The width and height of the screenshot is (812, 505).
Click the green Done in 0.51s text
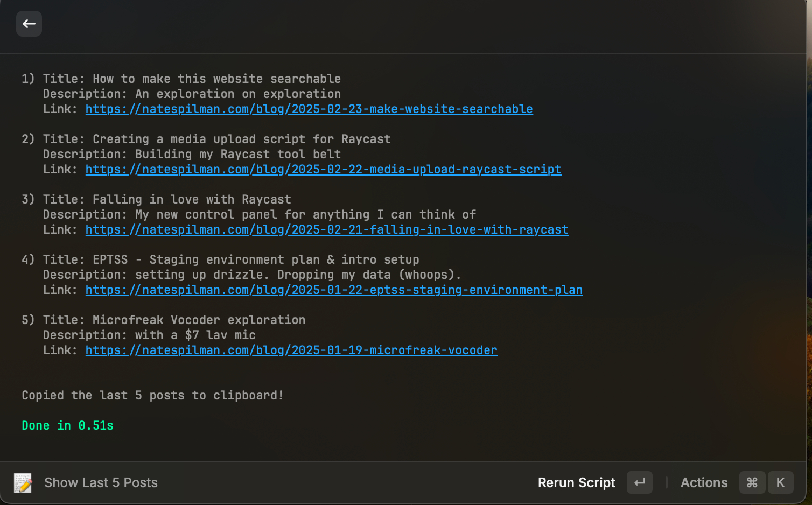point(67,425)
